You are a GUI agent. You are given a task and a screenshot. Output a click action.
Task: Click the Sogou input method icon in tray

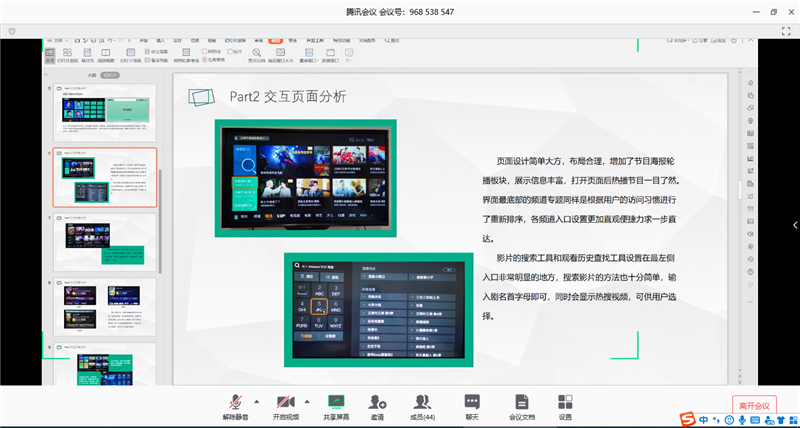point(687,418)
